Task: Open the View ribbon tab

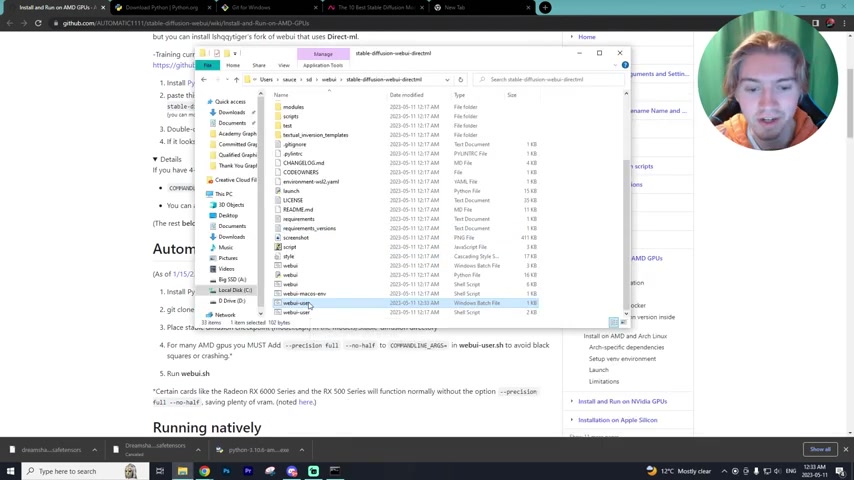Action: point(284,65)
